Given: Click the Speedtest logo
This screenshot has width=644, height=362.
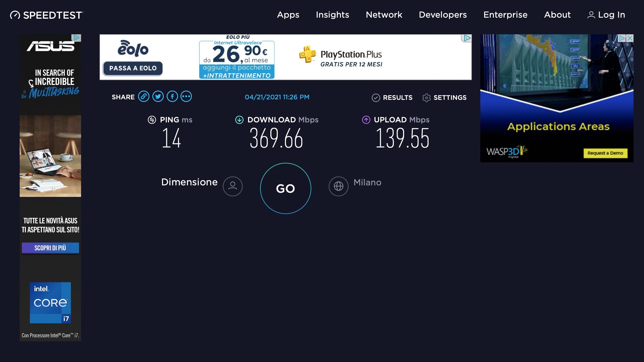Looking at the screenshot, I should point(47,15).
